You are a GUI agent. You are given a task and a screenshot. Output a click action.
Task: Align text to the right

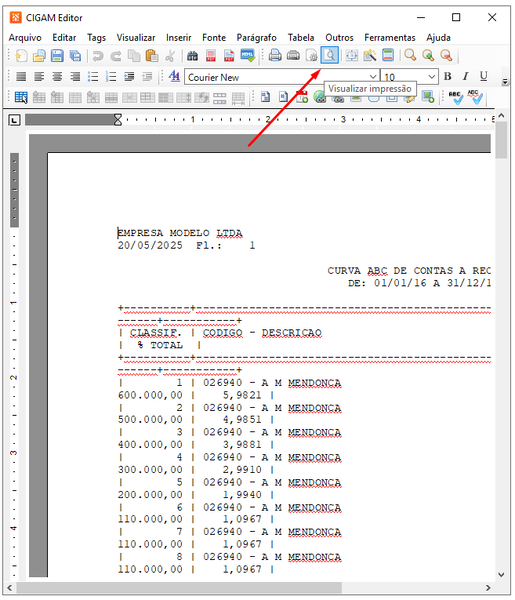coord(75,77)
